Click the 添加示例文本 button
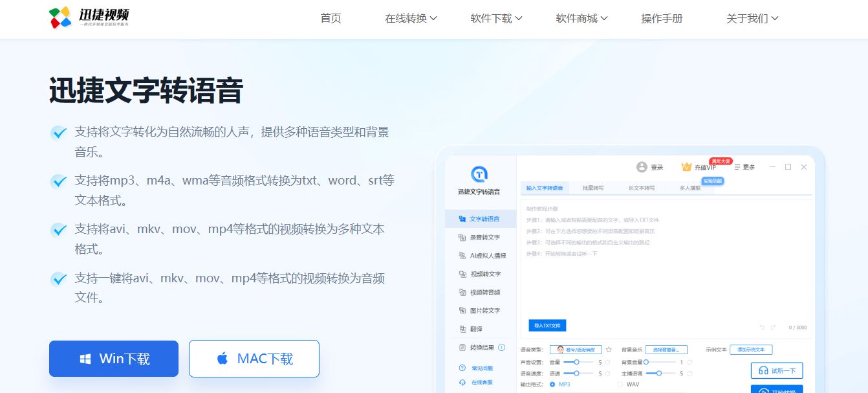This screenshot has width=868, height=393. 751,350
